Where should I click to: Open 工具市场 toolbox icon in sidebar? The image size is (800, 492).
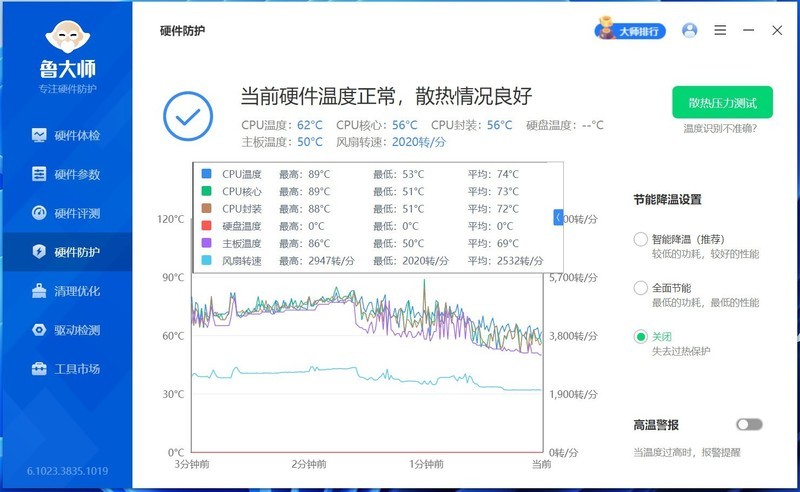click(39, 368)
